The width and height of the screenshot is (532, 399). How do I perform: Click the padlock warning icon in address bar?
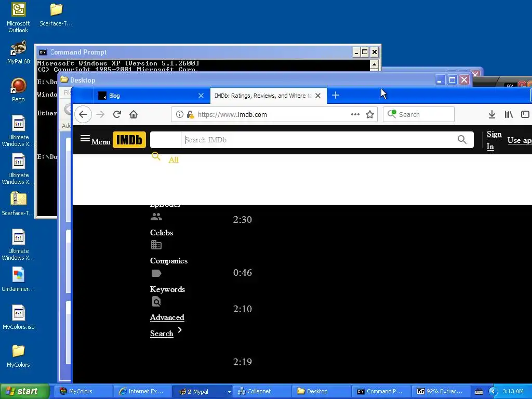(x=190, y=114)
